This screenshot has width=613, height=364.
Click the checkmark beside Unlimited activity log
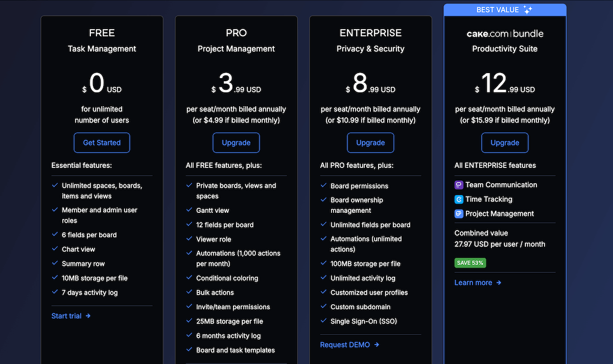(x=323, y=278)
